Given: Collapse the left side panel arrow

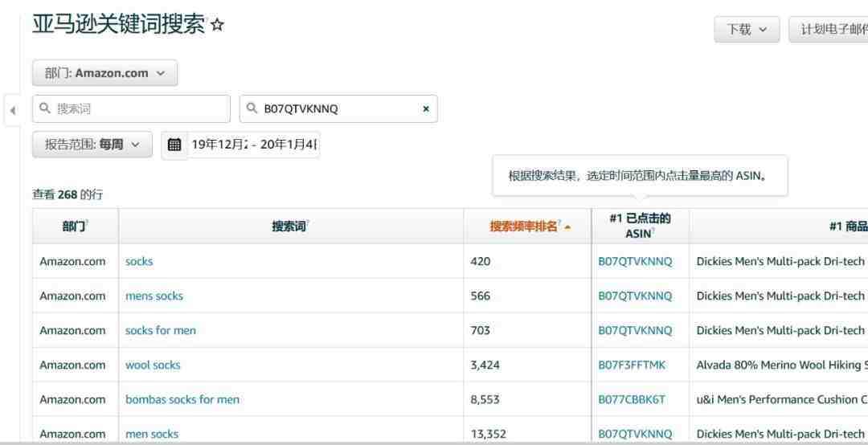Looking at the screenshot, I should [12, 111].
